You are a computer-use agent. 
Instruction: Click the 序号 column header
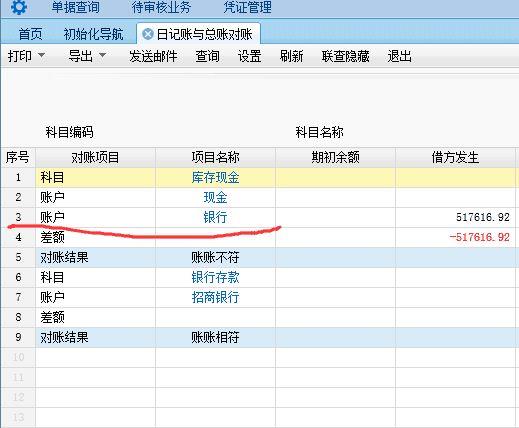(x=17, y=157)
